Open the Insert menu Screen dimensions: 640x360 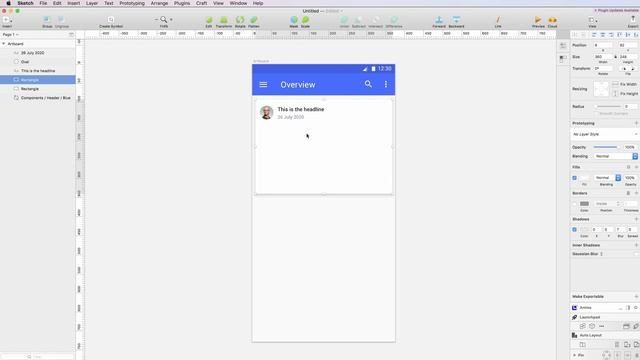pos(73,3)
